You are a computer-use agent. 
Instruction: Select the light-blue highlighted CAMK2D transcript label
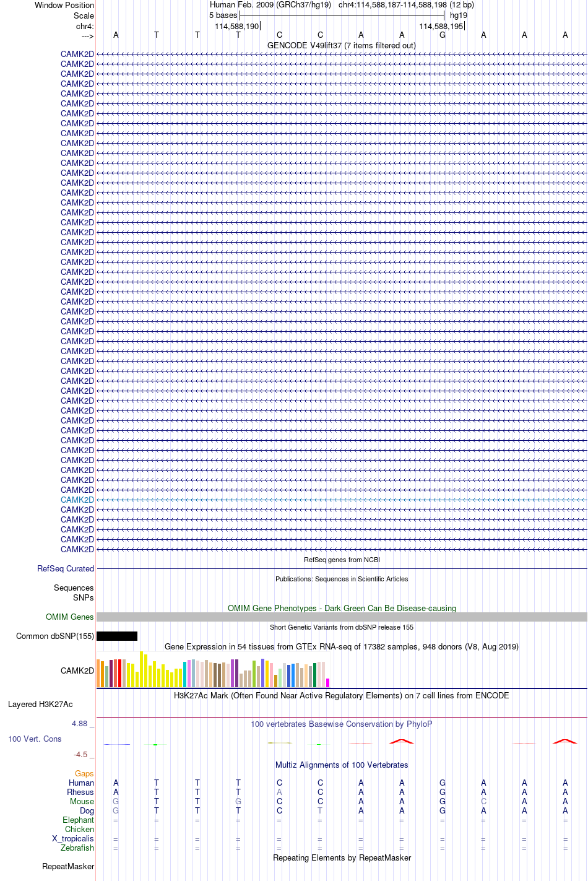coord(77,500)
